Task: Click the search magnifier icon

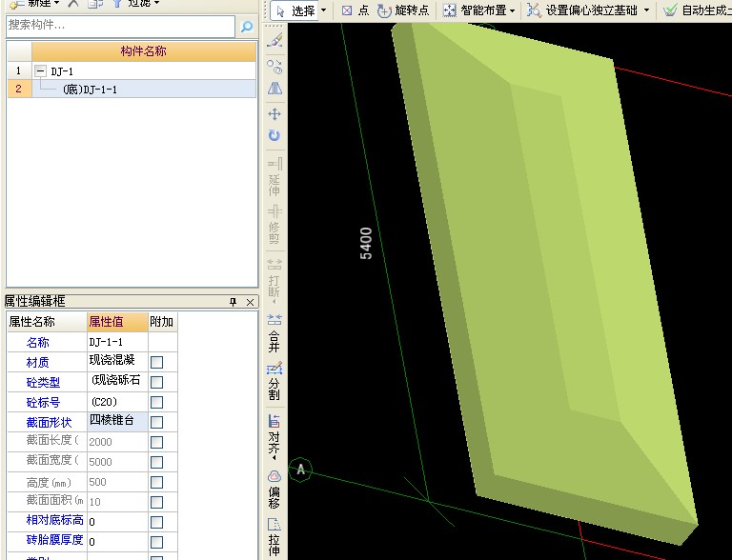Action: click(247, 27)
